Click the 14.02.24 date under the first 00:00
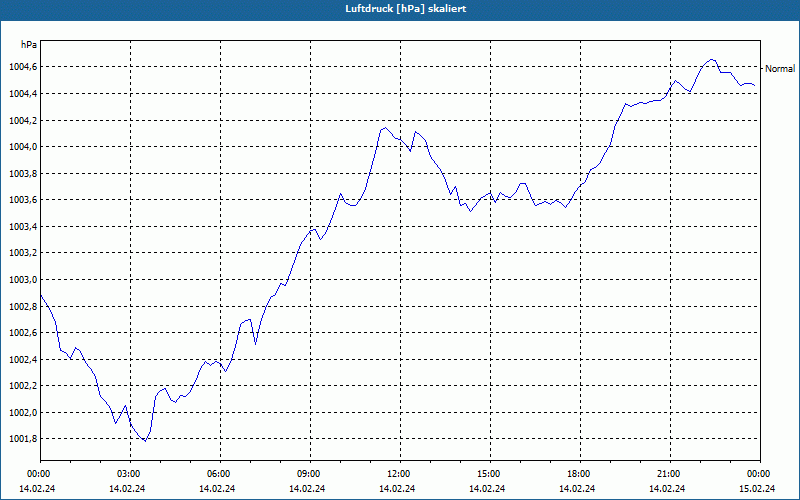 [37, 489]
